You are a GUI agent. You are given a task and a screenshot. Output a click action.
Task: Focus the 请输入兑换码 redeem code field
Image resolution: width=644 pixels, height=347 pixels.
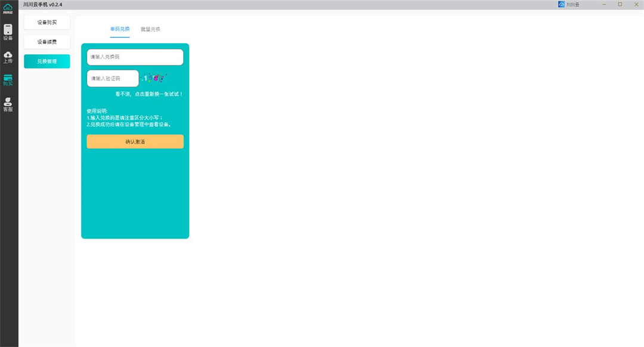click(135, 57)
